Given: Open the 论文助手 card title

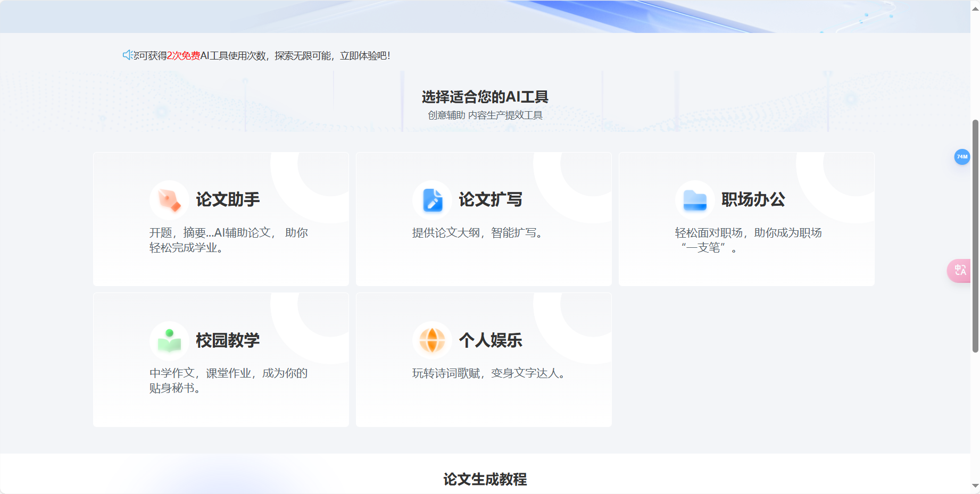Looking at the screenshot, I should pyautogui.click(x=228, y=199).
